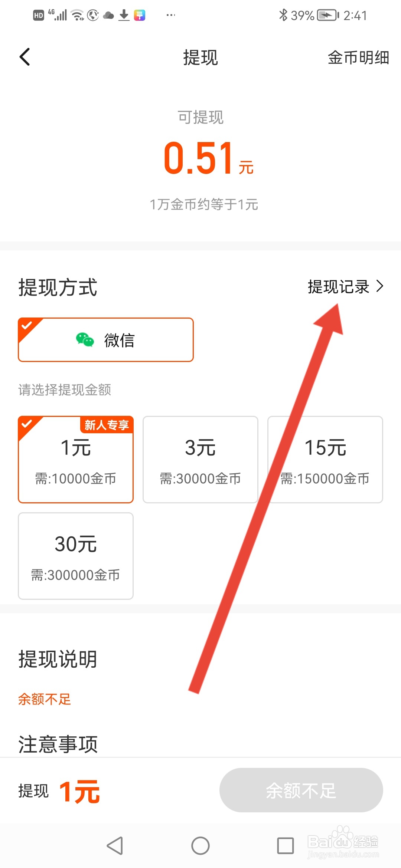Choose the 15元 withdrawal amount
This screenshot has width=401, height=868.
[325, 460]
